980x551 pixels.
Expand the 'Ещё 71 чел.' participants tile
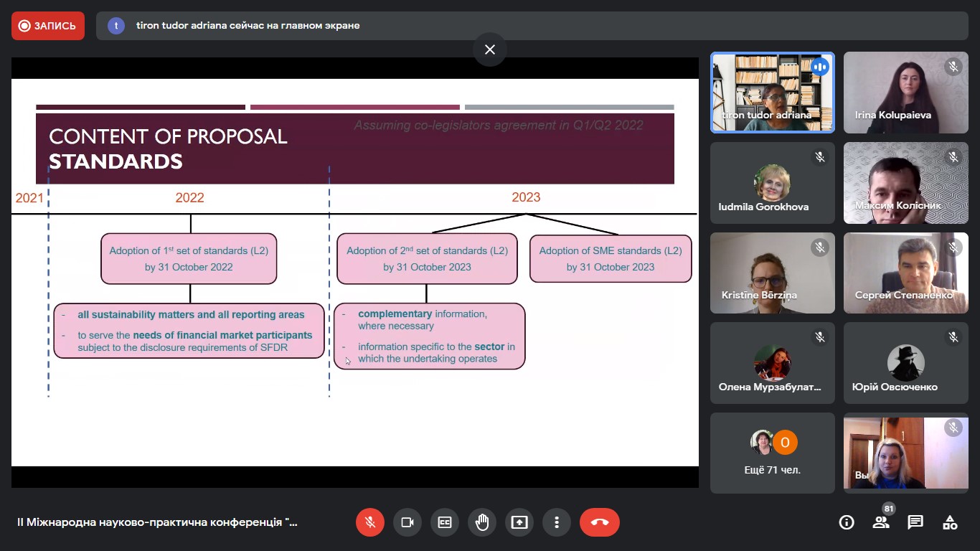tap(773, 453)
